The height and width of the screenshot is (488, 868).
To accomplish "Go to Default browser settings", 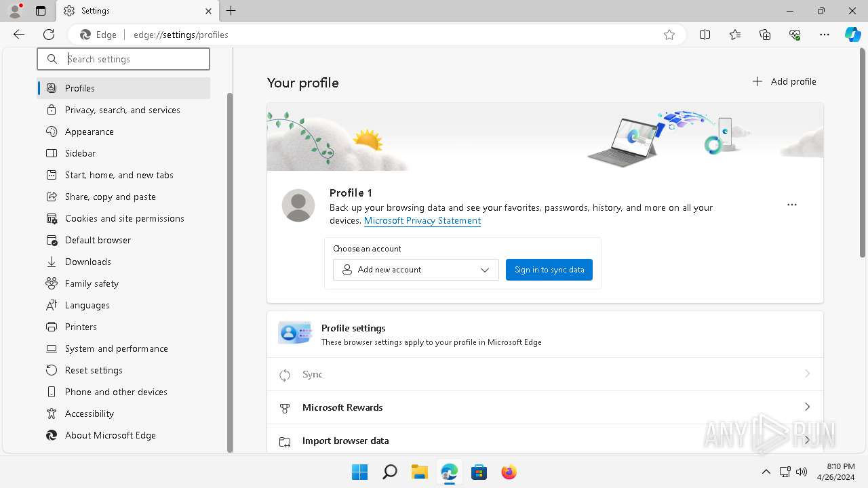I will click(123, 240).
